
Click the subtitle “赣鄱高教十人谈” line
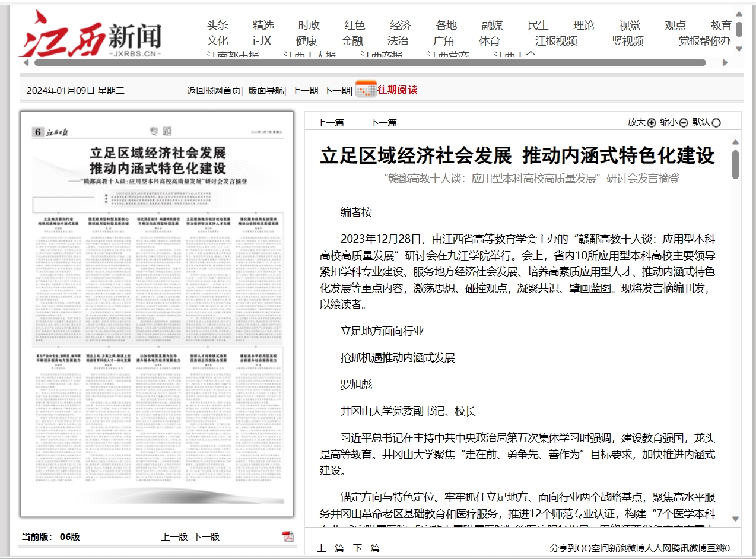pyautogui.click(x=517, y=179)
